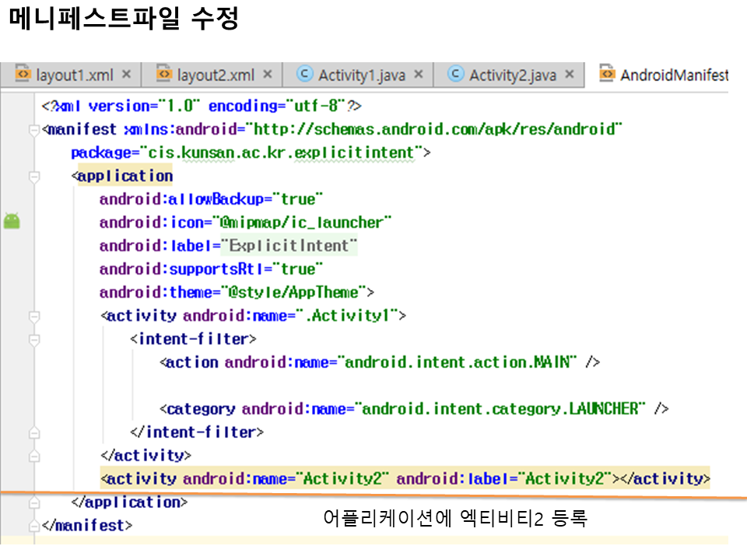Click the Activity1.java class icon
The width and height of the screenshot is (747, 560).
306,75
